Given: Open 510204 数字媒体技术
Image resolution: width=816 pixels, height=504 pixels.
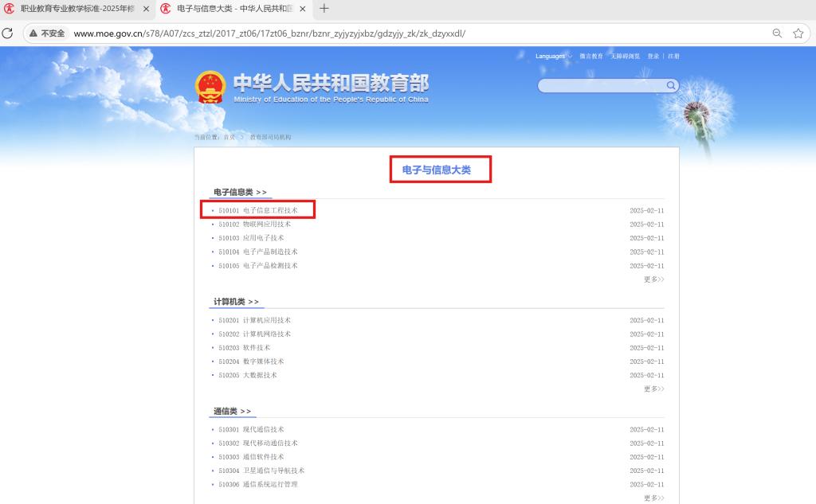Looking at the screenshot, I should (x=251, y=361).
